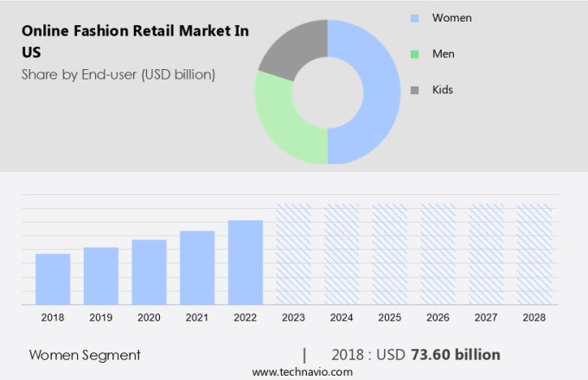588x380 pixels.
Task: Select the Women legend label
Action: coord(452,18)
